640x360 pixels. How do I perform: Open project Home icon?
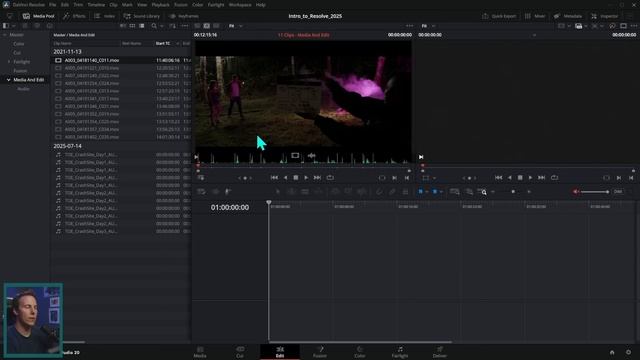tap(612, 352)
